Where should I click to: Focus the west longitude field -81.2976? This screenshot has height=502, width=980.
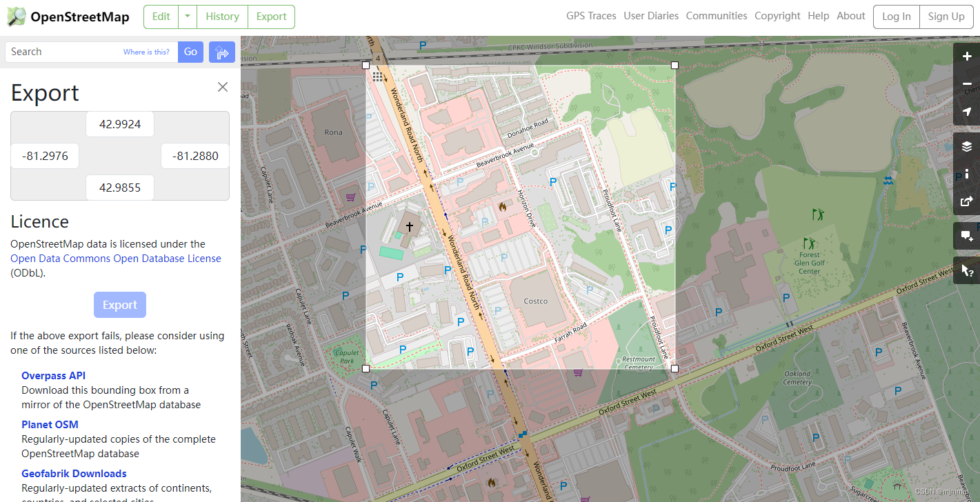[x=45, y=156]
